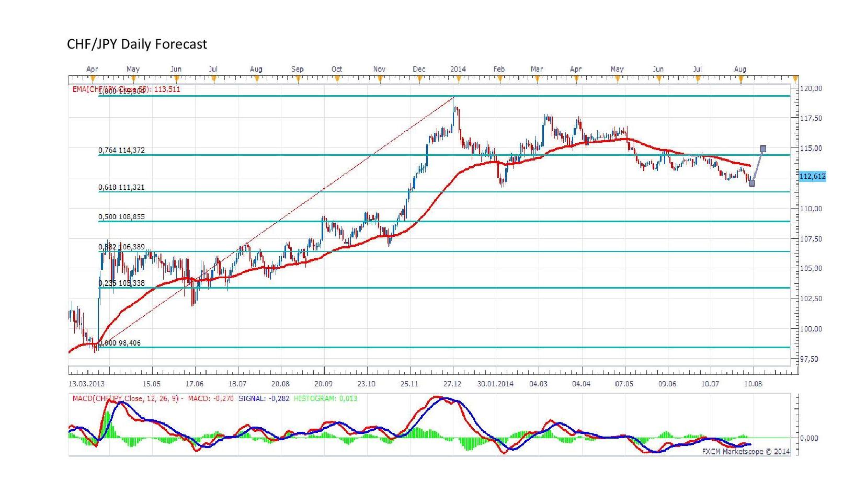Click the 100,00 price axis value
This screenshot has height=504, width=866.
[811, 329]
